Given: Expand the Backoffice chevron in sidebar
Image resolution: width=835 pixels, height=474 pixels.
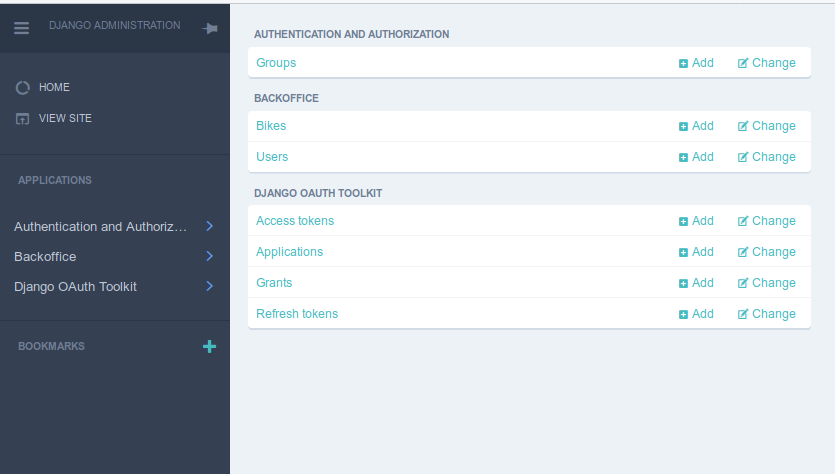Looking at the screenshot, I should [x=210, y=256].
